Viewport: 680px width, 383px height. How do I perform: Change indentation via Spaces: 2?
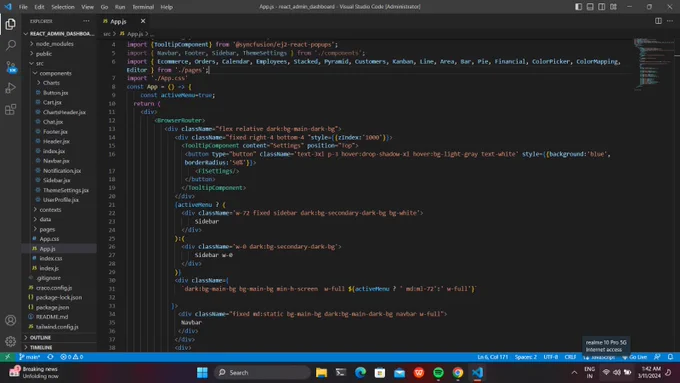point(526,357)
